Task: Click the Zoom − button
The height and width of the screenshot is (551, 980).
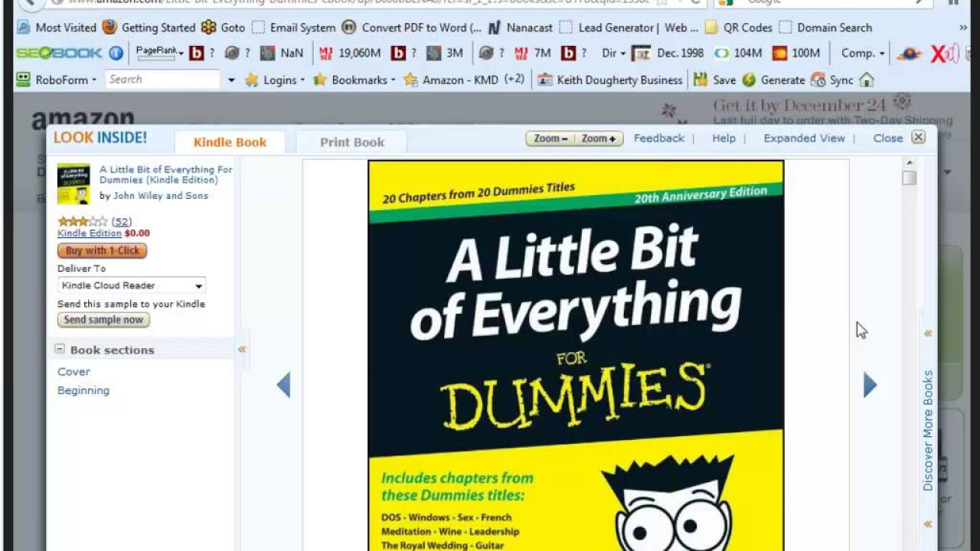Action: click(x=550, y=139)
